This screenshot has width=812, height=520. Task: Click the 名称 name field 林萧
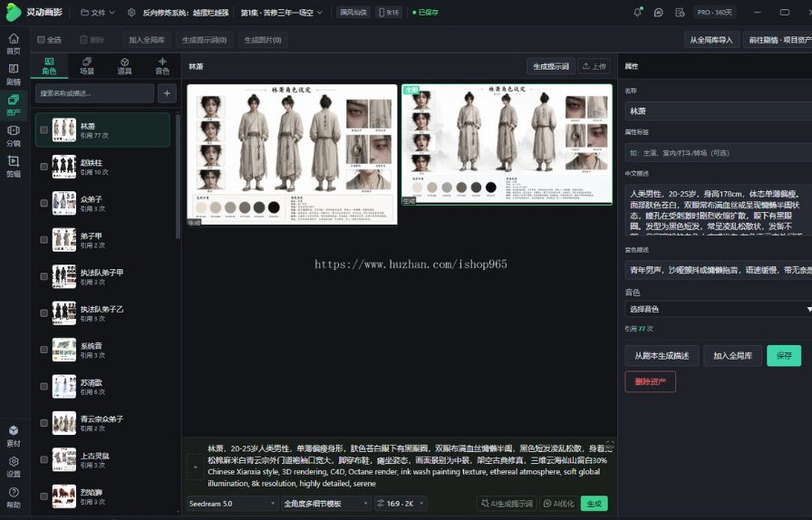719,111
